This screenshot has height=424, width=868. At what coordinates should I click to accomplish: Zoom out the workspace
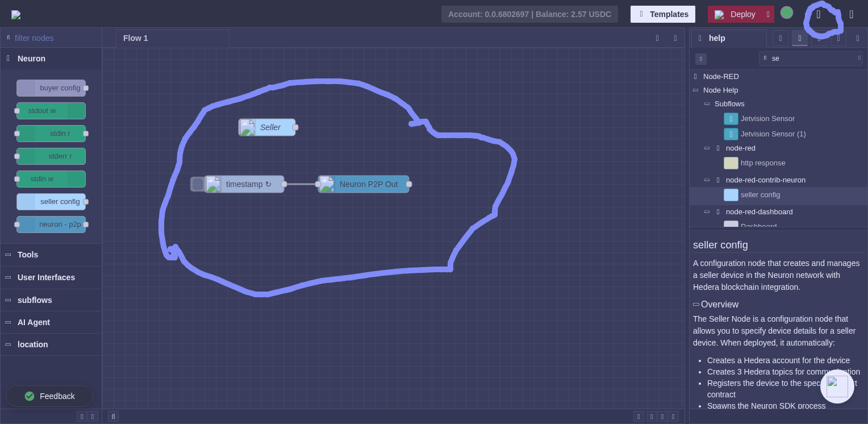[x=652, y=417]
